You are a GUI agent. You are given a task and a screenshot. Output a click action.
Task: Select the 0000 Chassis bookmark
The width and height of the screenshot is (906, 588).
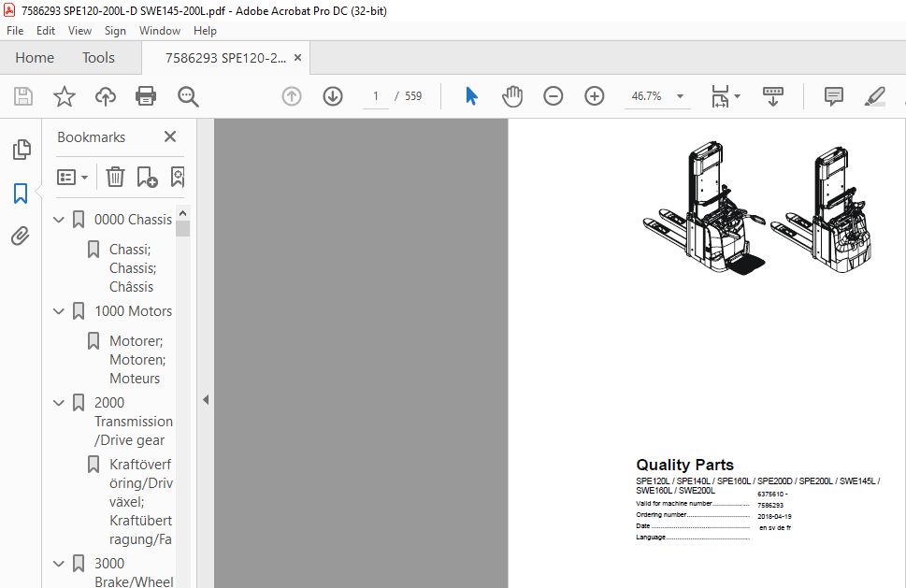(134, 220)
